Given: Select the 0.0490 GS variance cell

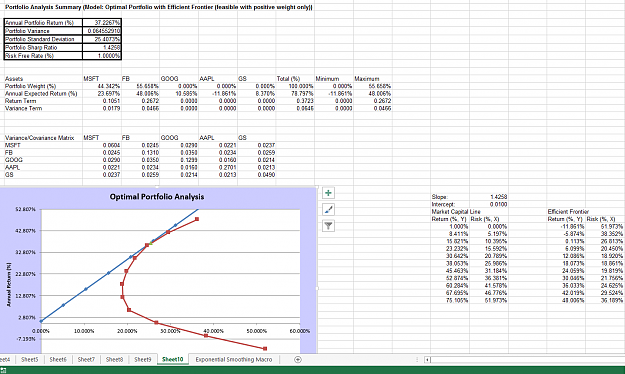Looking at the screenshot, I should click(256, 175).
